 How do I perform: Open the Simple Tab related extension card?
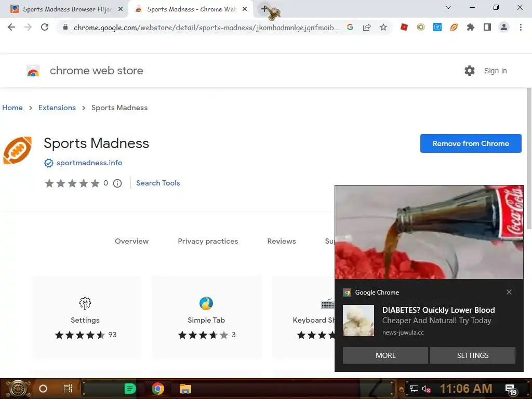pyautogui.click(x=206, y=317)
